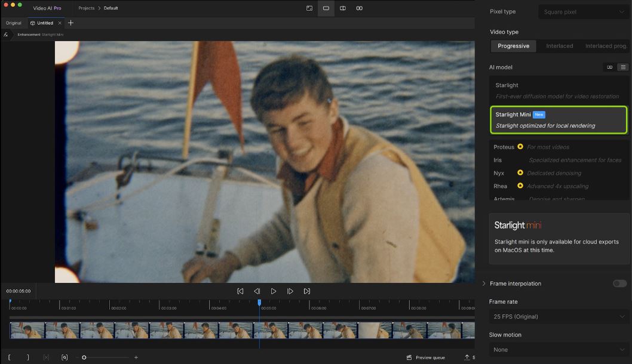The height and width of the screenshot is (364, 632).
Task: Step forward one frame
Action: 290,291
